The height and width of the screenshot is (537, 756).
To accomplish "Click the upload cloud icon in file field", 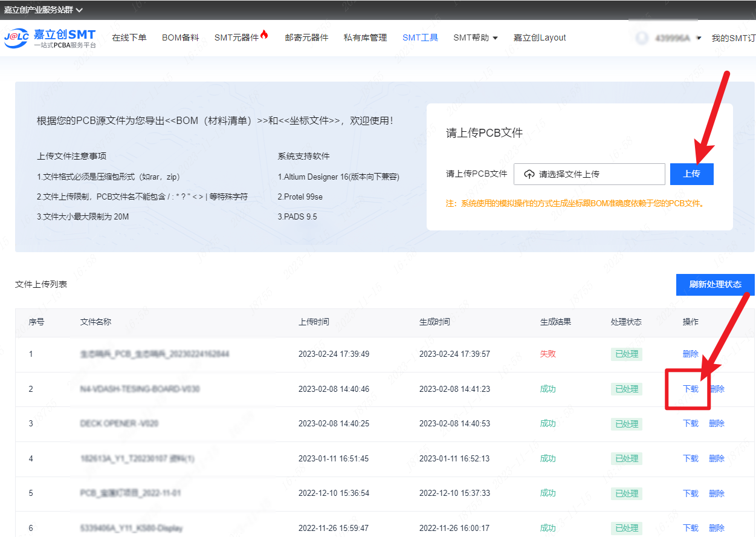I will coord(529,174).
